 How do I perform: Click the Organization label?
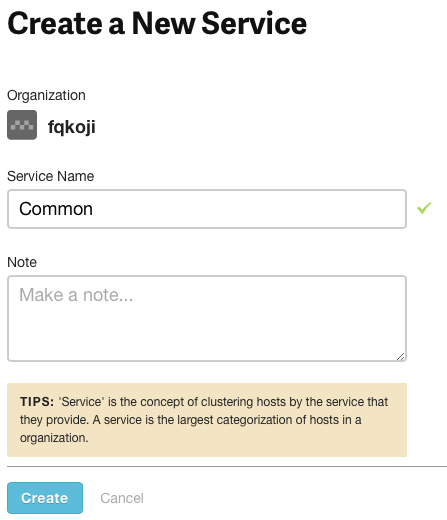point(46,95)
